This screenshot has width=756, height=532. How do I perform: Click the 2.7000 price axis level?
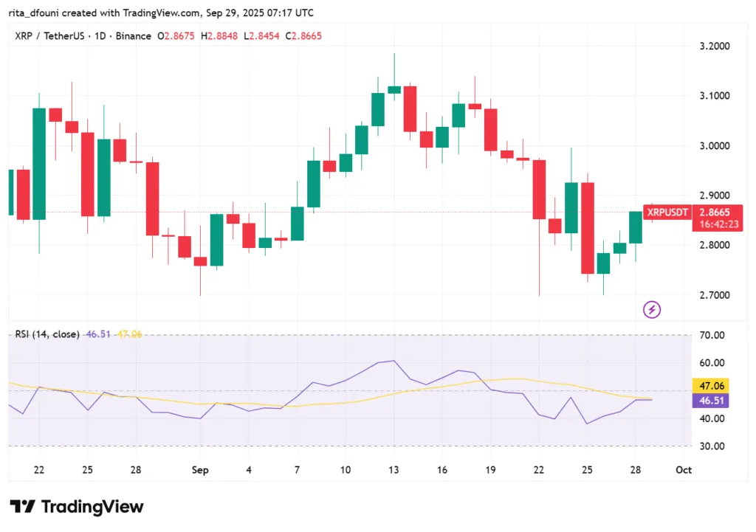(713, 295)
